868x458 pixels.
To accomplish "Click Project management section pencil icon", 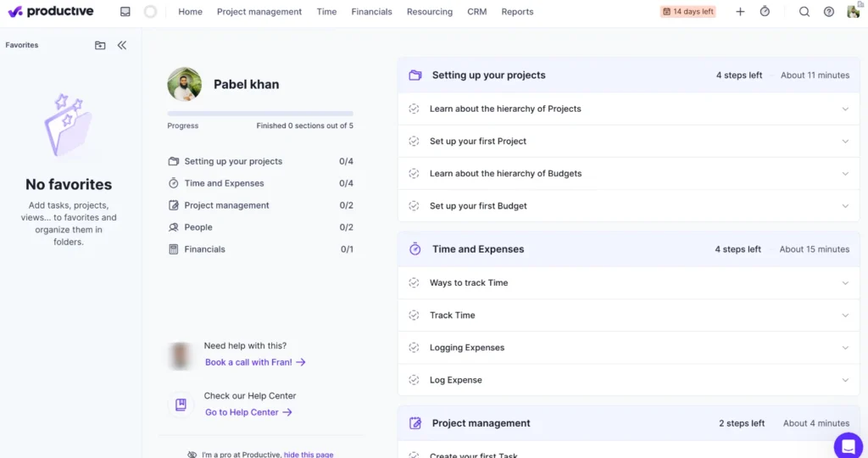I will [415, 423].
